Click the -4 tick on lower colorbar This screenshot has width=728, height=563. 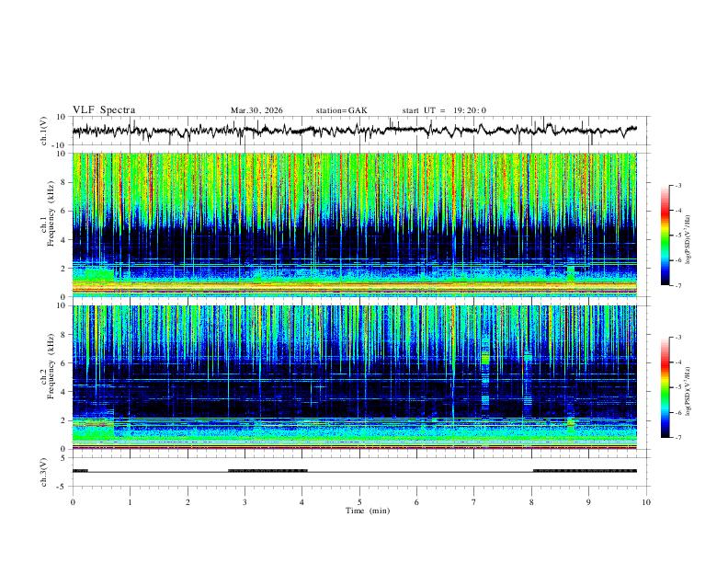click(x=677, y=362)
